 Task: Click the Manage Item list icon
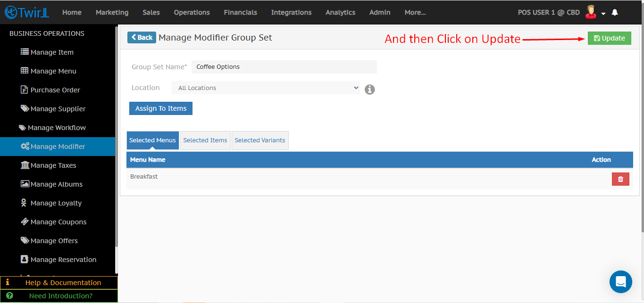click(25, 52)
